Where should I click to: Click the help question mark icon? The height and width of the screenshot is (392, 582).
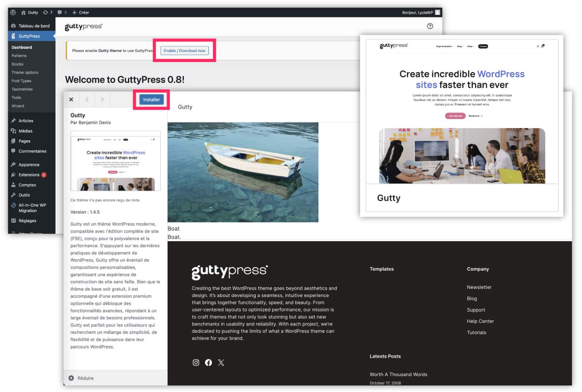point(430,26)
